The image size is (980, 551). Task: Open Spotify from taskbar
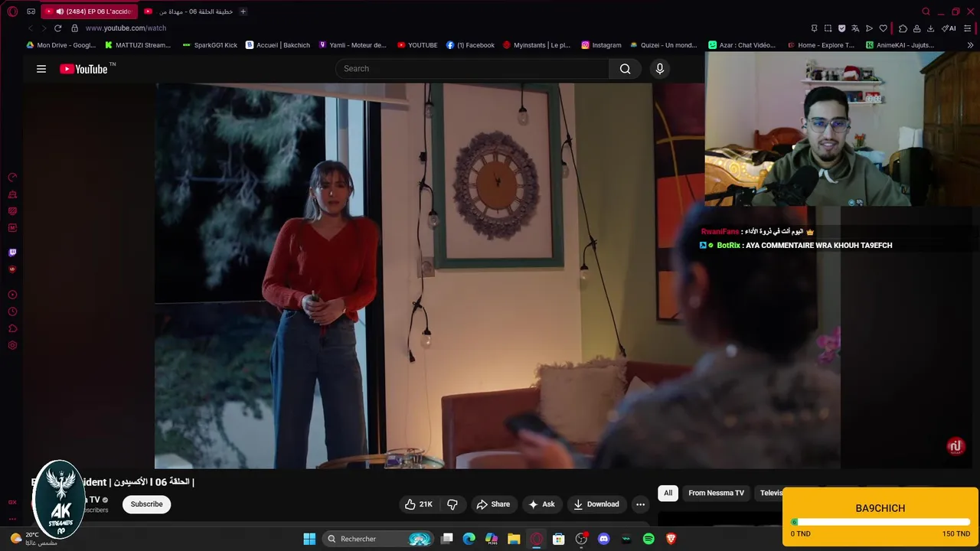click(x=648, y=539)
